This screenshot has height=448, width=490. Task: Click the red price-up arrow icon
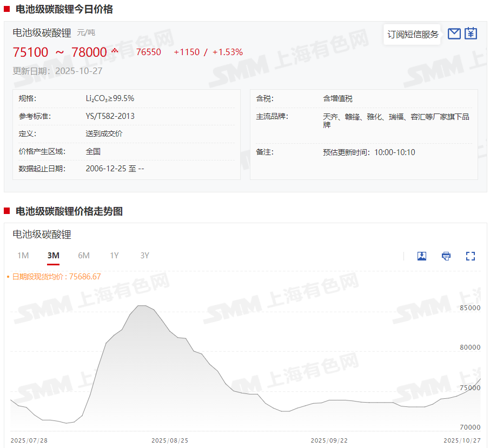(x=114, y=51)
